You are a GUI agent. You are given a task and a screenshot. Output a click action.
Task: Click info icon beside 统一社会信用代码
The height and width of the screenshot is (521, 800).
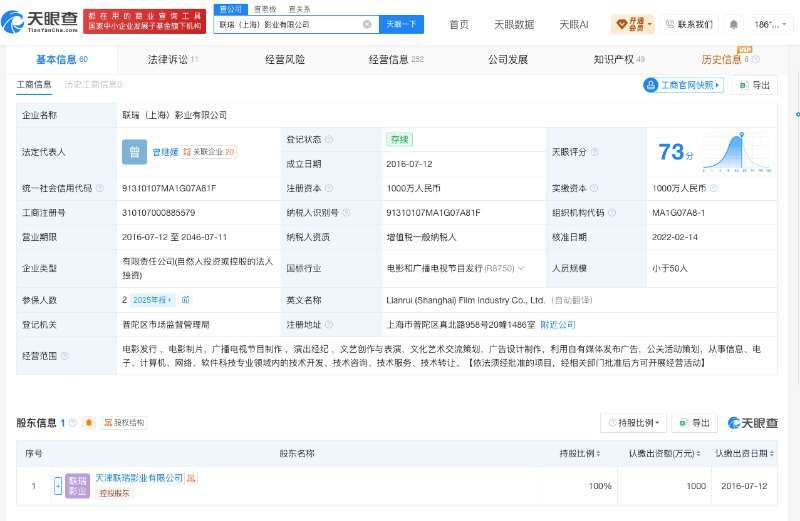point(100,188)
